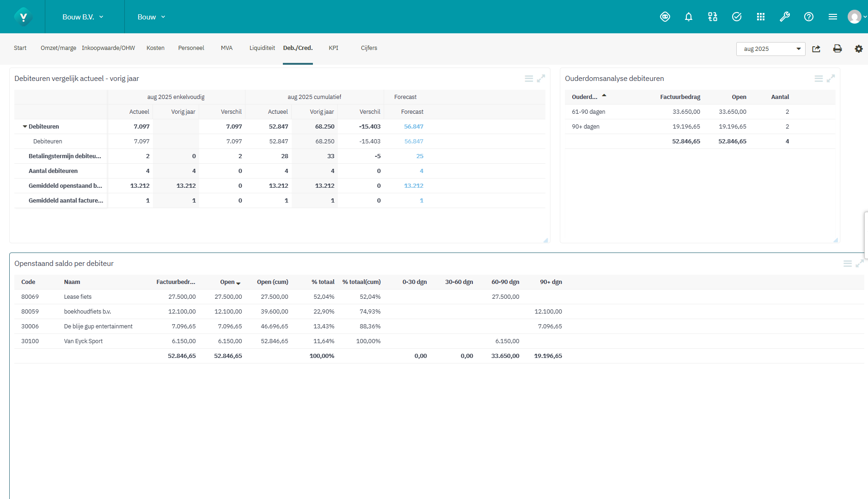Screen dimensions: 868x499
Task: Click the tasks checkmark icon in the header
Action: click(x=736, y=17)
